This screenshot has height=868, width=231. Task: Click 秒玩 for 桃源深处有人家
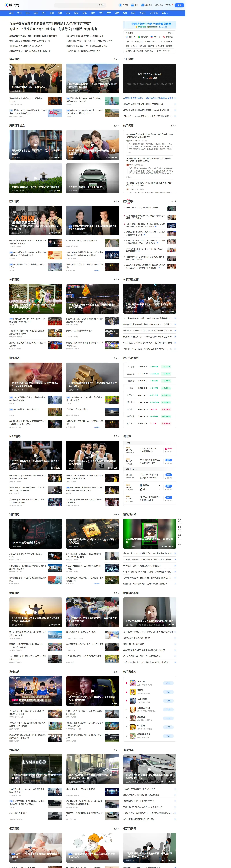click(168, 736)
